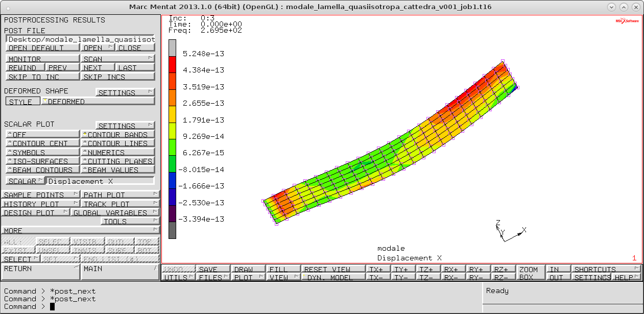The width and height of the screenshot is (644, 314).
Task: Advance to NEXT increment
Action: [x=97, y=67]
